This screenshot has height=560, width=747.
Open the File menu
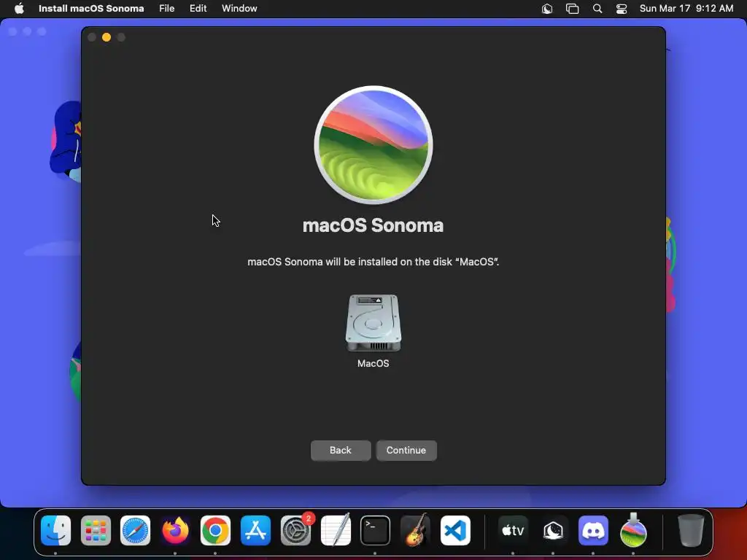click(x=167, y=9)
